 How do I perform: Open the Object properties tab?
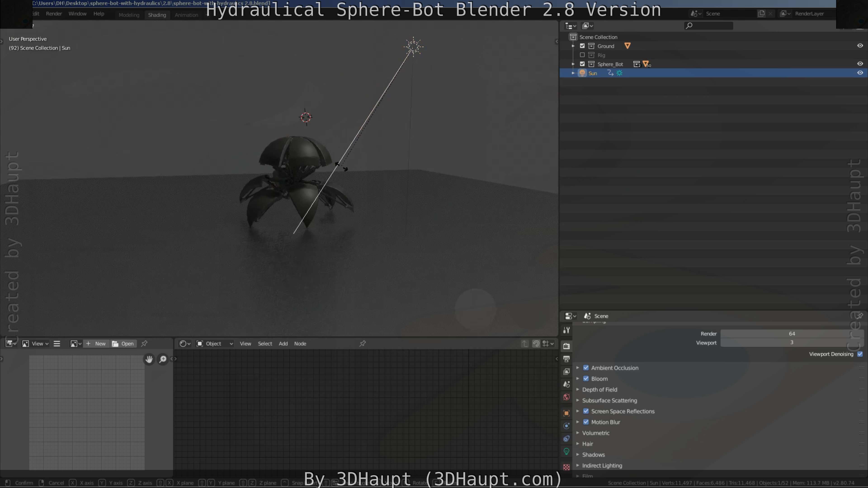pos(566,413)
